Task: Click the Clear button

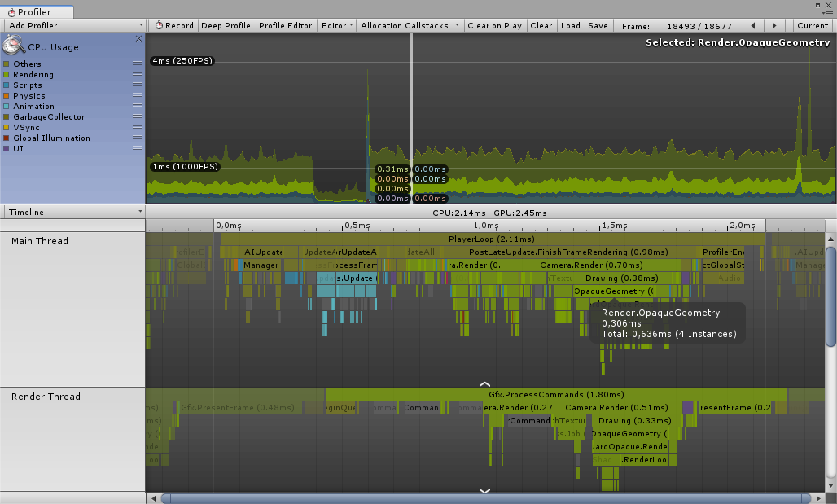Action: coord(541,25)
